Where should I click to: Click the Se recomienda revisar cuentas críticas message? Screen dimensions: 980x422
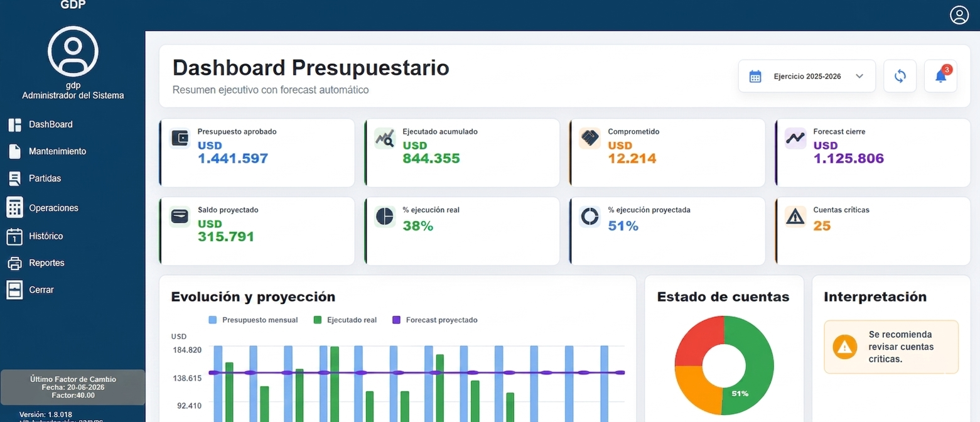tap(902, 347)
